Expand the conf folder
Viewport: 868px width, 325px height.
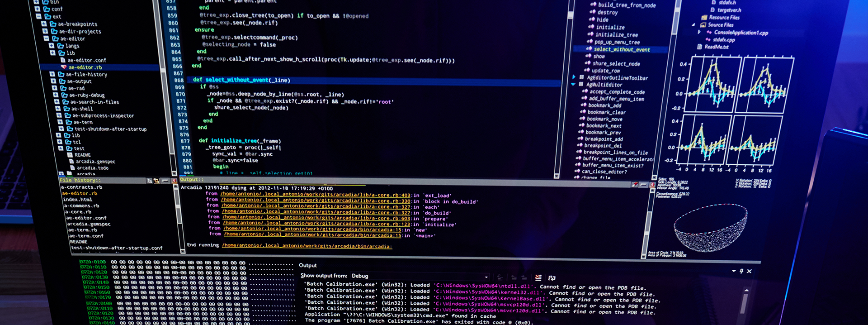37,9
